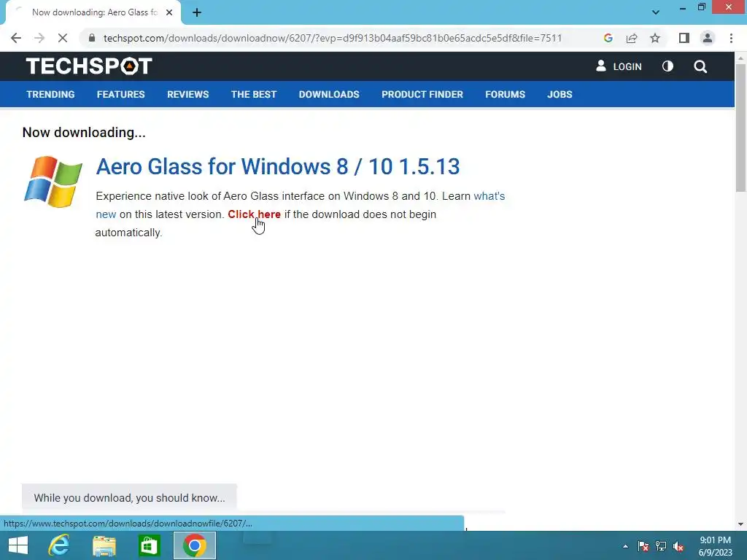Click the network status tray icon
This screenshot has width=747, height=560.
pyautogui.click(x=661, y=546)
